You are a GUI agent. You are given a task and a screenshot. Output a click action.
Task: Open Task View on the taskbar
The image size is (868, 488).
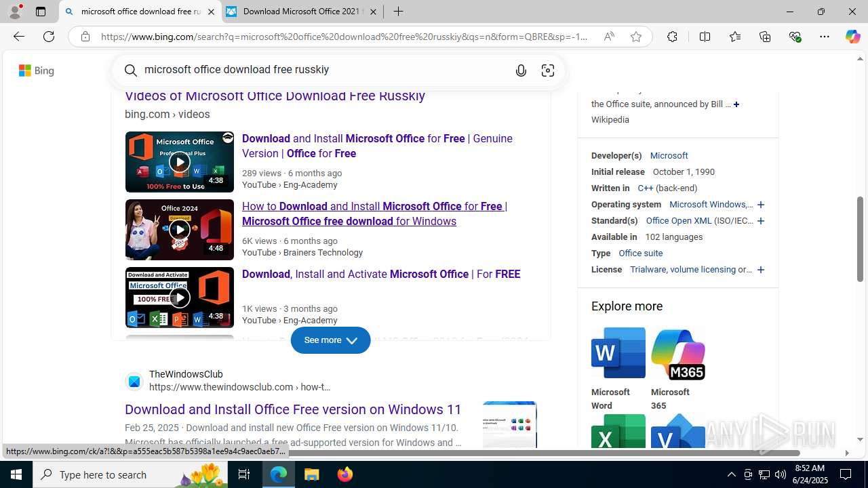tap(244, 474)
